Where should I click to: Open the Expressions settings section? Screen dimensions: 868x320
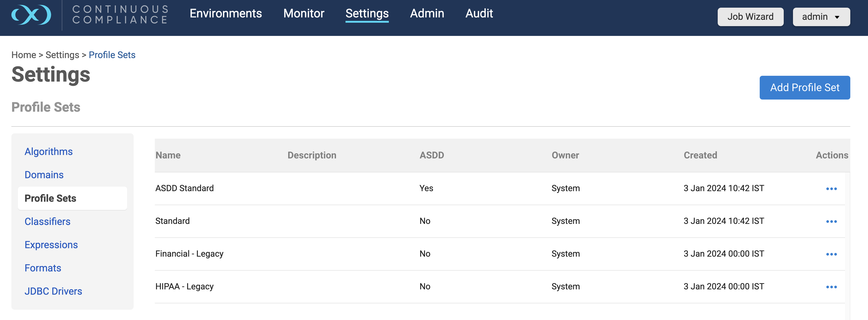pos(51,245)
